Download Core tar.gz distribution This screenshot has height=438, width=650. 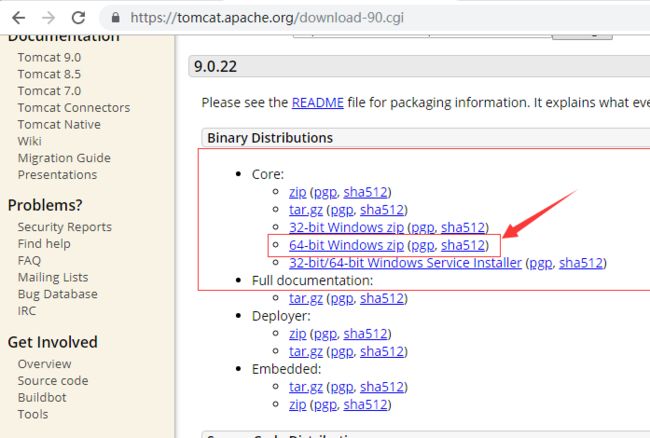pyautogui.click(x=306, y=210)
